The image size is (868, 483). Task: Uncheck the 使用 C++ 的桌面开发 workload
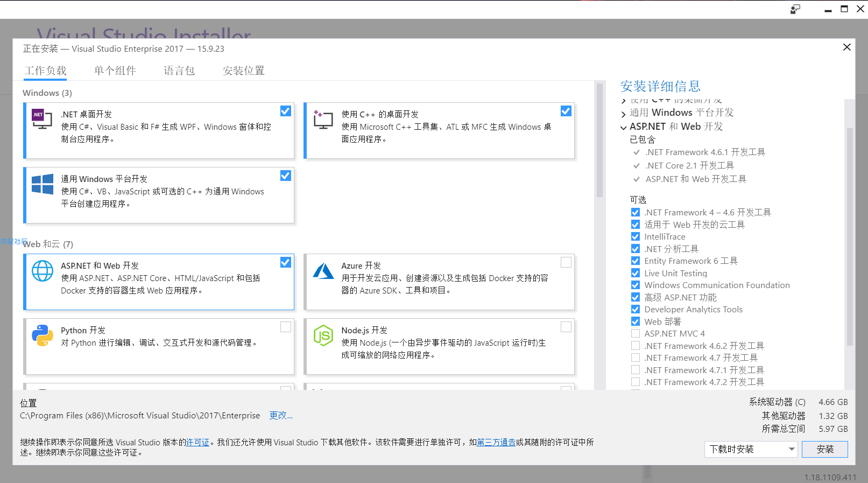[x=566, y=111]
